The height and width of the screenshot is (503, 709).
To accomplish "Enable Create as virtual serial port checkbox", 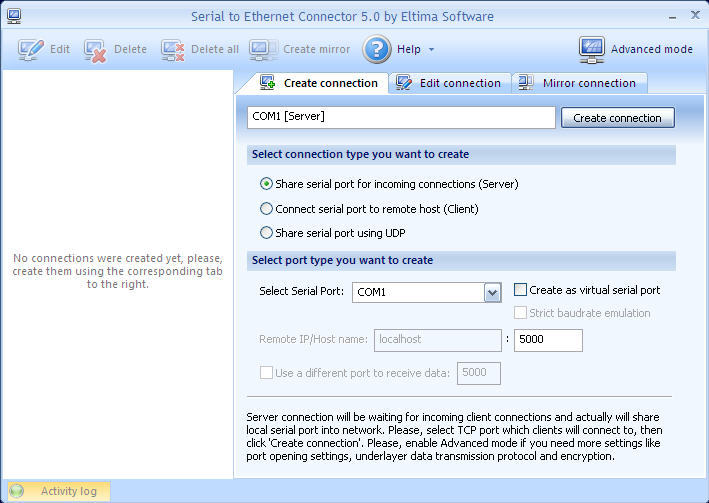I will [x=520, y=289].
